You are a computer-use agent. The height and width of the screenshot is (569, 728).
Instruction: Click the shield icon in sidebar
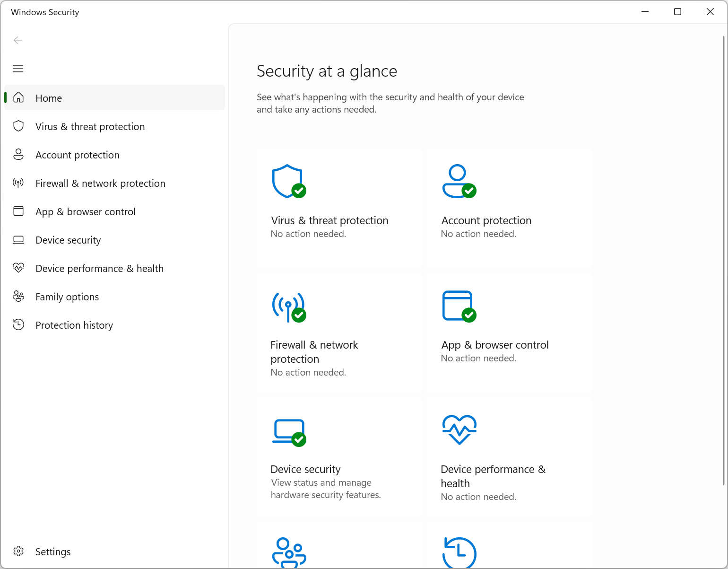[x=18, y=126]
